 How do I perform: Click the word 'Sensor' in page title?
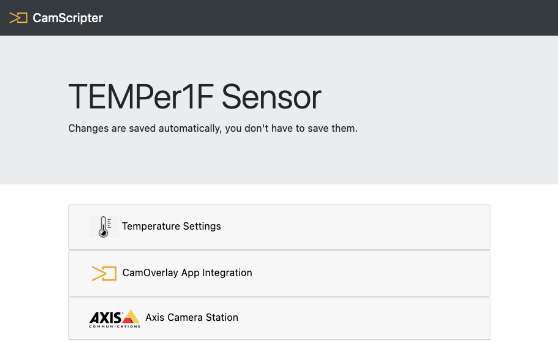[x=272, y=97]
